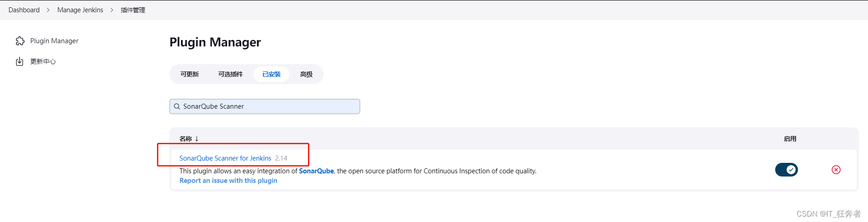
Task: Click the Plugin Manager puzzle icon
Action: click(20, 41)
